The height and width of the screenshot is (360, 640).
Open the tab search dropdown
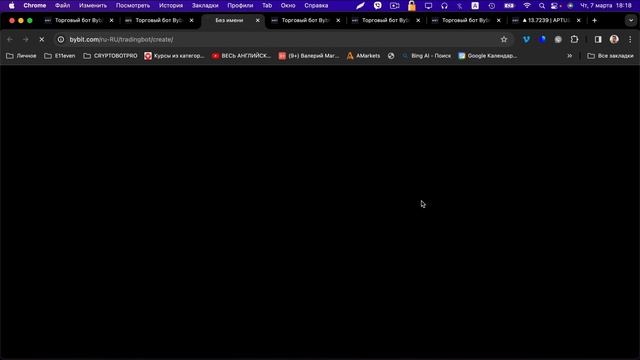pyautogui.click(x=631, y=20)
